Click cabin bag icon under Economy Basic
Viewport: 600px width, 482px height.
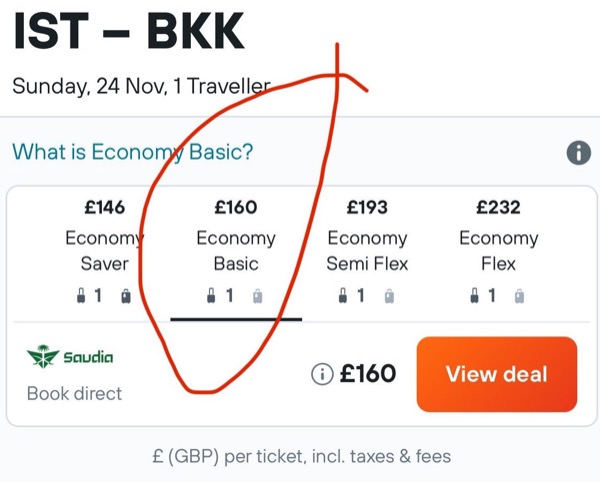point(211,296)
